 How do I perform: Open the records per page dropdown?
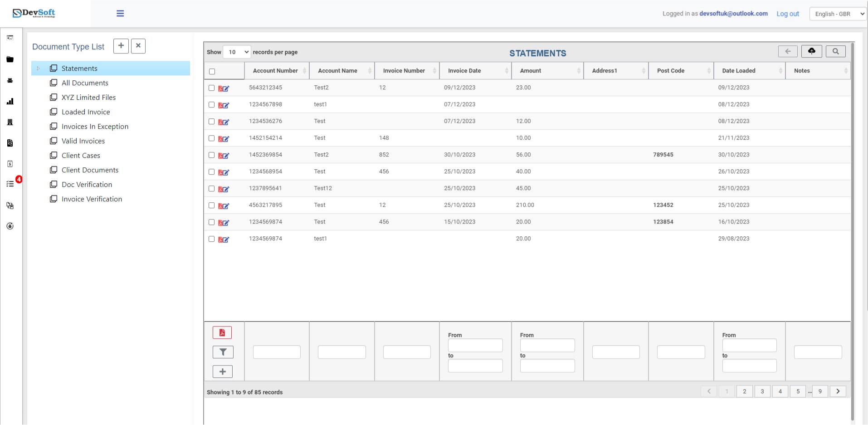pyautogui.click(x=236, y=52)
